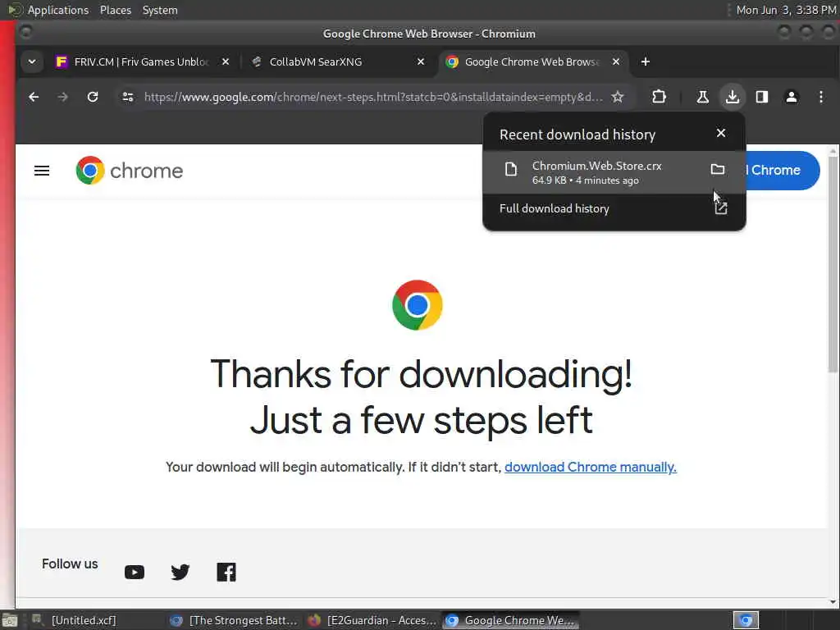Click the Chromium.Web.Store.crx file icon
The image size is (840, 630).
[511, 169]
